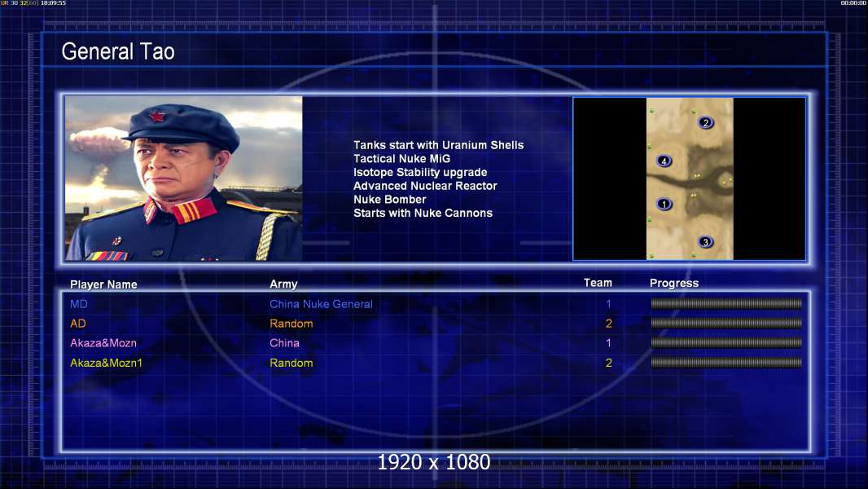Click the China Nuke General army label
This screenshot has height=489, width=868.
321,304
